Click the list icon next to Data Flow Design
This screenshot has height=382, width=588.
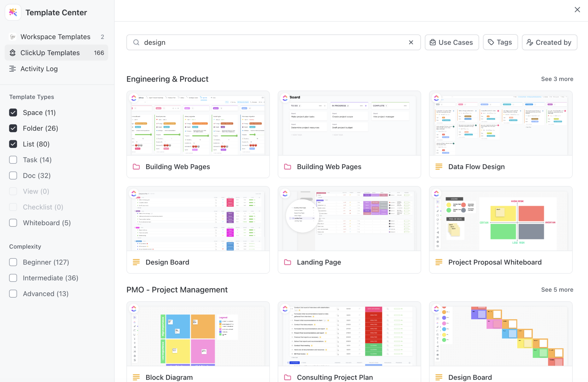(x=439, y=166)
